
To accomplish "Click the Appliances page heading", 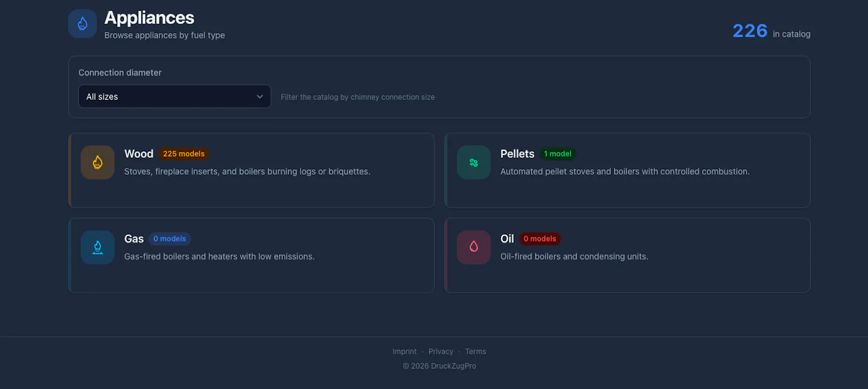I will [x=149, y=18].
